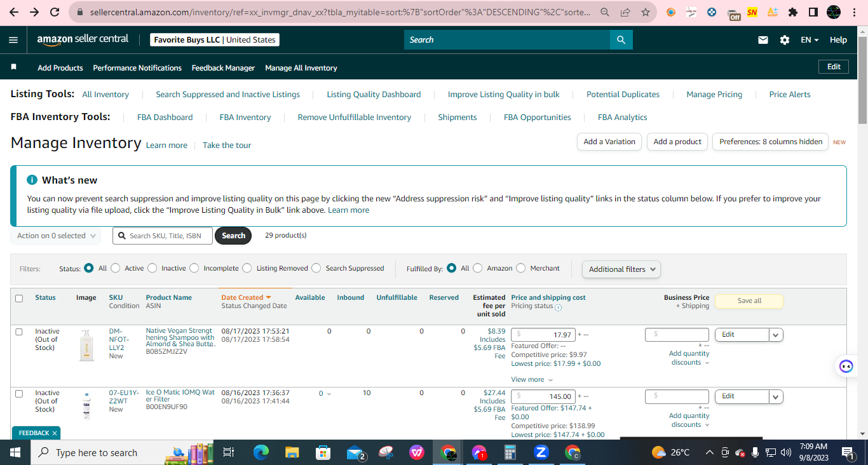
Task: Open the Listing Quality Dashboard tab
Action: pos(374,94)
